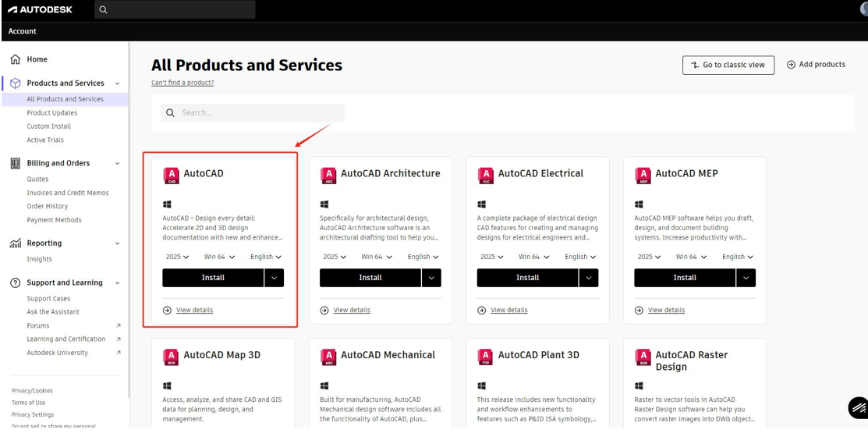
Task: Install AutoCAD Architecture
Action: coord(370,278)
